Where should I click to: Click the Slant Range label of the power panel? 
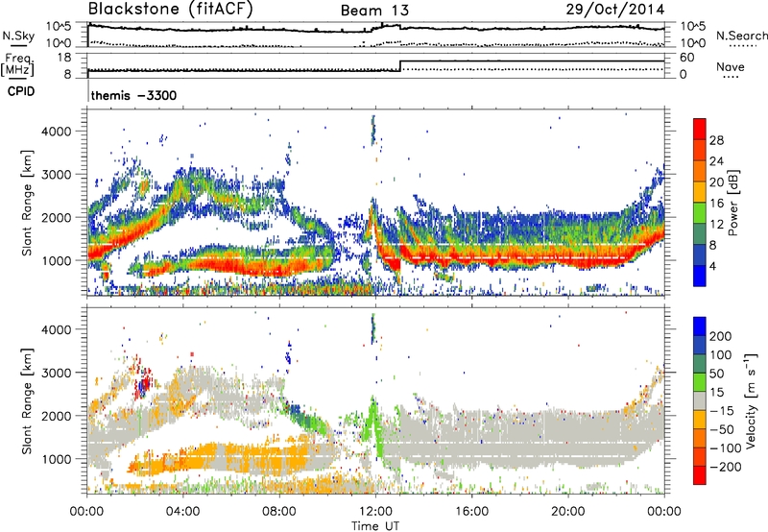click(27, 203)
